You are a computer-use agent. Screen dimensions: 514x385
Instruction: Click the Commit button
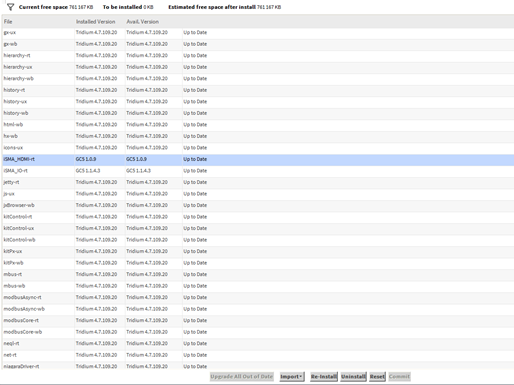point(399,377)
